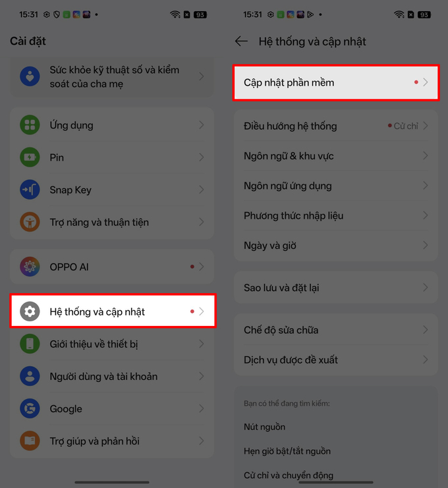Expand Điều hướng hệ thống Cử chỉ chevron
This screenshot has height=488, width=448.
(426, 126)
